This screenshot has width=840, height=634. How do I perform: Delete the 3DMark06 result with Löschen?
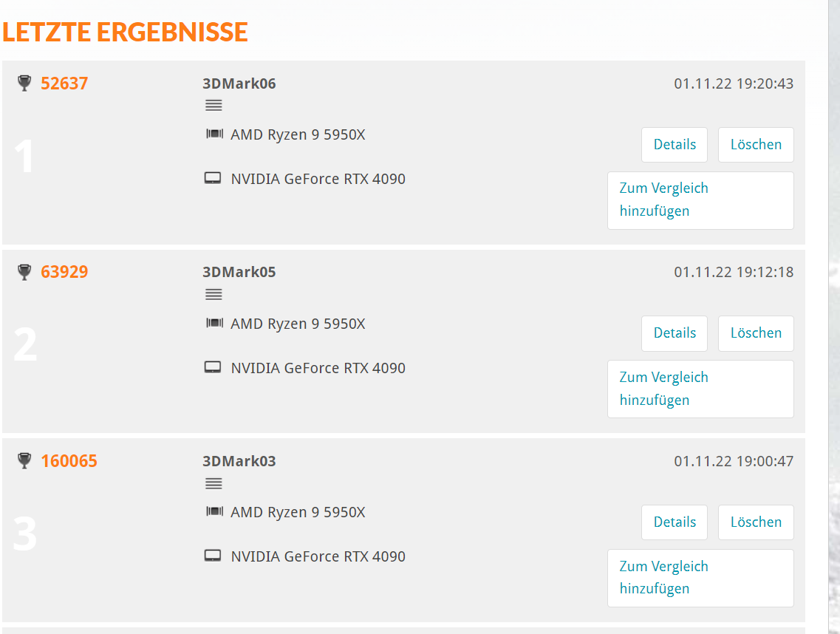756,145
